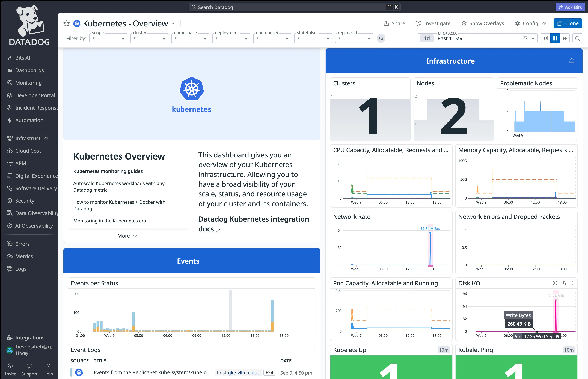Show the +3 additional filters

381,38
